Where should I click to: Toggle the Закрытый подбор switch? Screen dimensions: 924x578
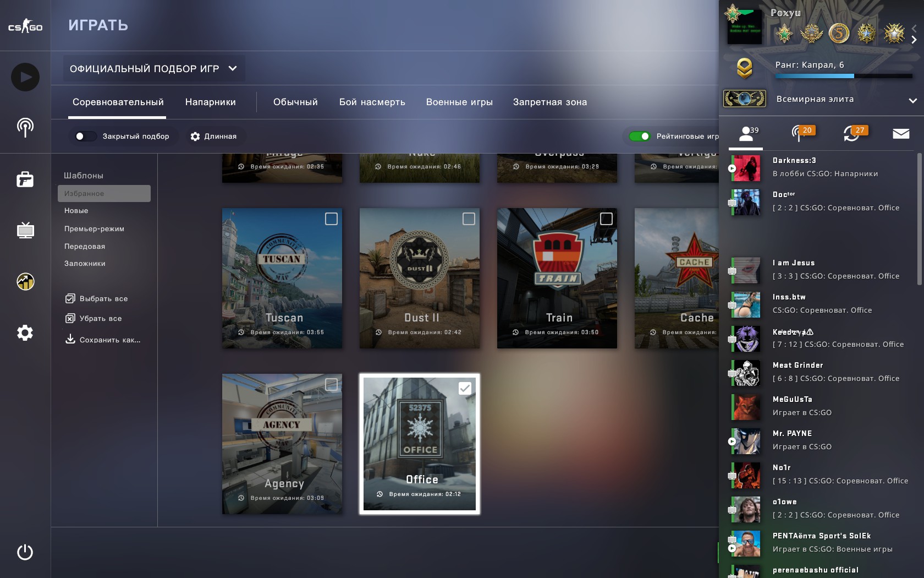[x=85, y=137]
